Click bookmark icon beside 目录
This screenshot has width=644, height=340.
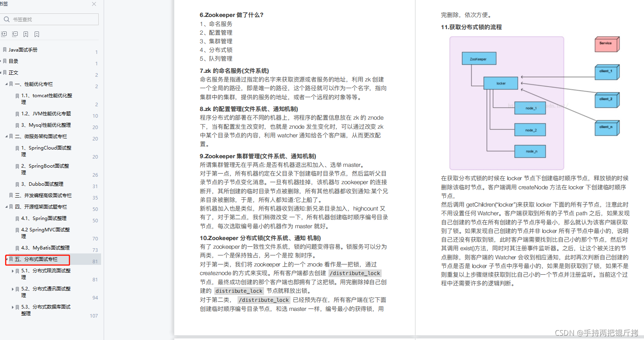click(x=5, y=61)
